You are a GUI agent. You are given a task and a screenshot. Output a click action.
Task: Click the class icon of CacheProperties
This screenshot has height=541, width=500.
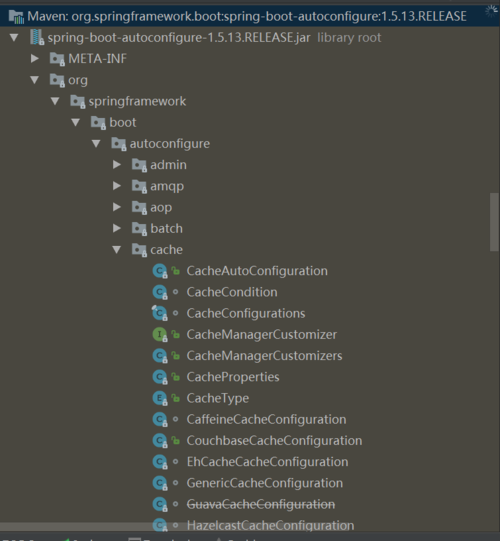160,377
